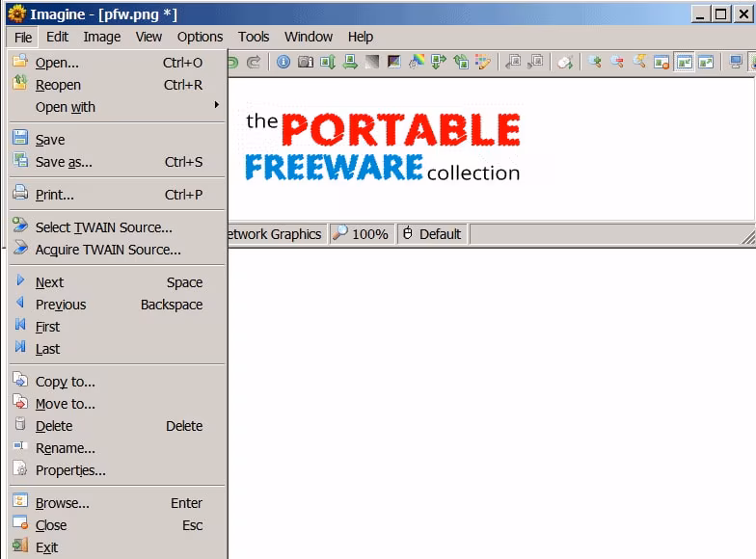Open Properties... from File menu

coord(118,470)
